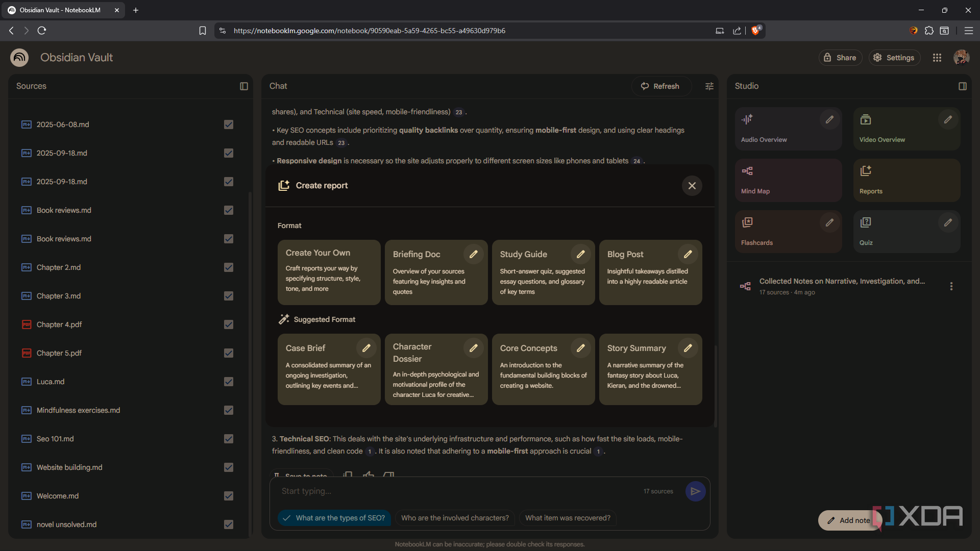
Task: Uncheck the Seo 101.md source
Action: pos(229,439)
